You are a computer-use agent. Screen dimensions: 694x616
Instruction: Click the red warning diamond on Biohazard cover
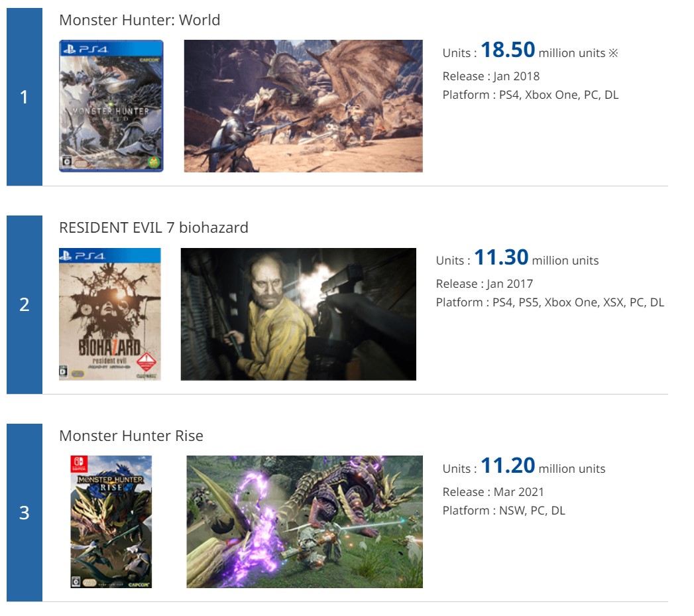click(146, 362)
